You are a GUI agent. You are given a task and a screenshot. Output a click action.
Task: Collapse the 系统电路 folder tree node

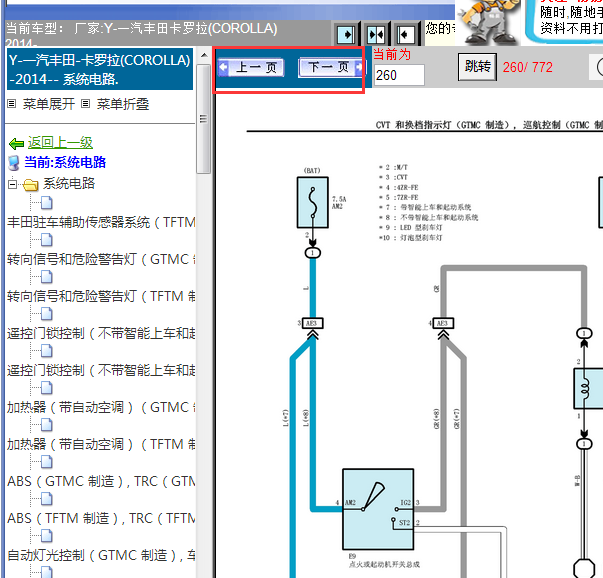click(12, 184)
